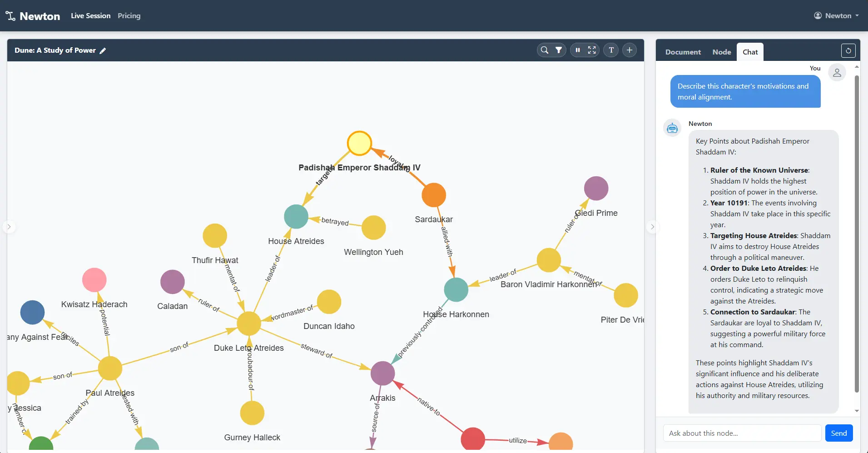This screenshot has width=868, height=453.
Task: Select the Paul Atreides node
Action: (x=110, y=368)
